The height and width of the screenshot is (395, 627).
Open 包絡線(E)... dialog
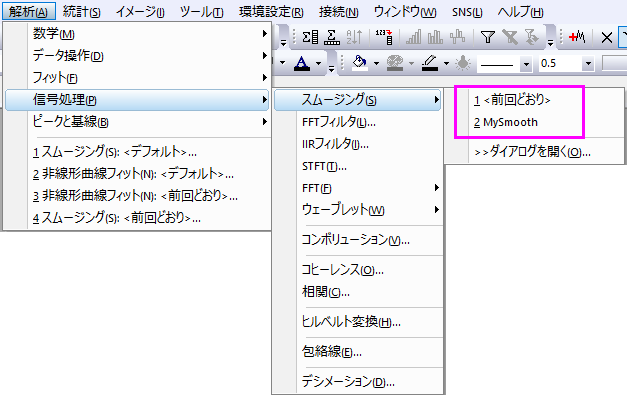[x=358, y=352]
